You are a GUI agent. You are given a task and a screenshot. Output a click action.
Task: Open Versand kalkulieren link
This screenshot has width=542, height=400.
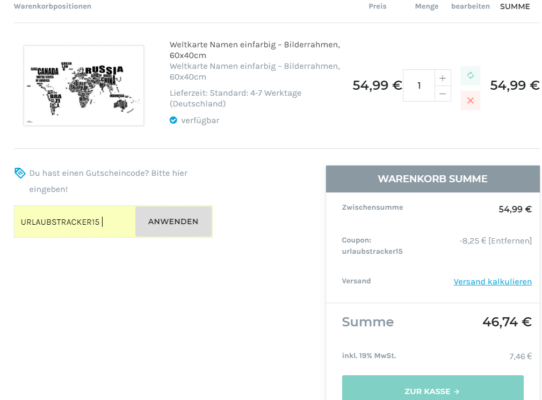click(x=493, y=282)
